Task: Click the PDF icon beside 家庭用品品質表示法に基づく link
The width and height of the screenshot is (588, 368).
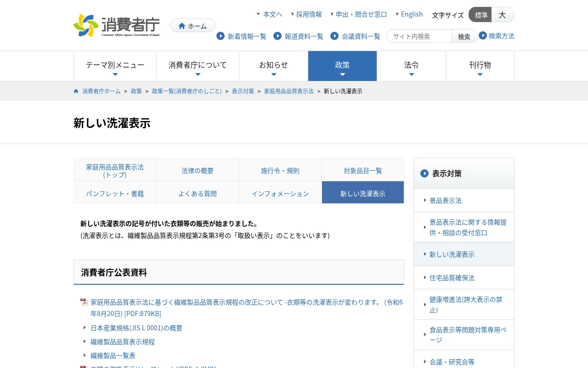Action: (x=84, y=302)
